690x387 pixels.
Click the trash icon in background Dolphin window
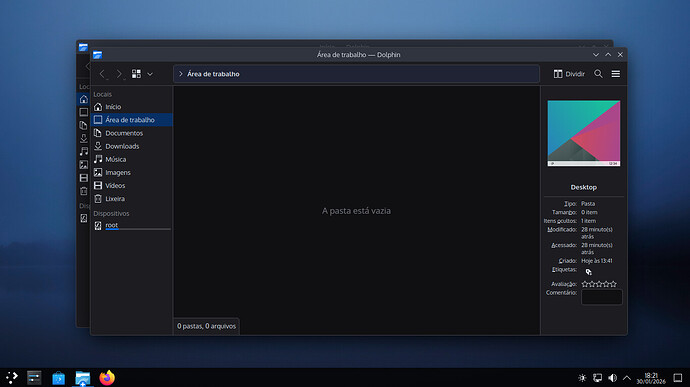pyautogui.click(x=84, y=191)
